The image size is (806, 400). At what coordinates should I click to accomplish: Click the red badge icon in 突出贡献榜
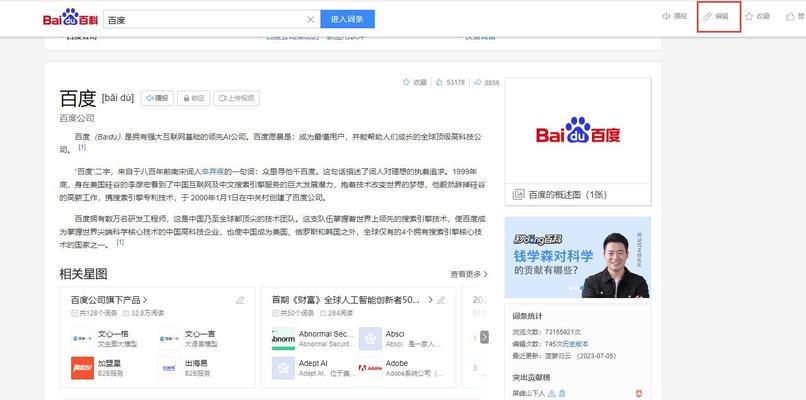tap(639, 394)
